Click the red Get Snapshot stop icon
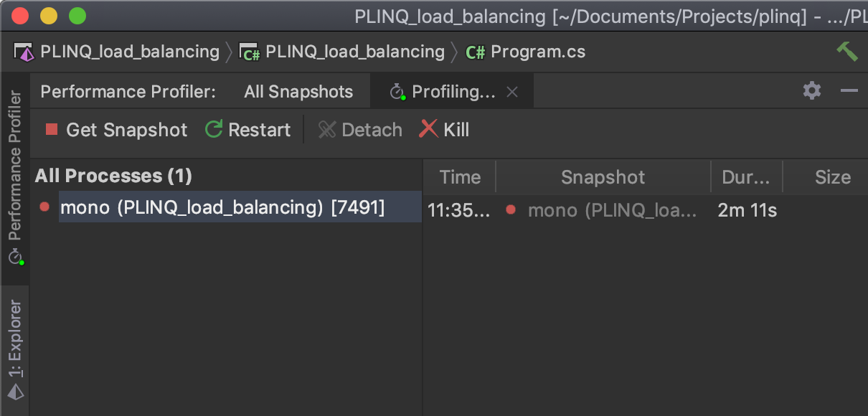 pos(52,130)
